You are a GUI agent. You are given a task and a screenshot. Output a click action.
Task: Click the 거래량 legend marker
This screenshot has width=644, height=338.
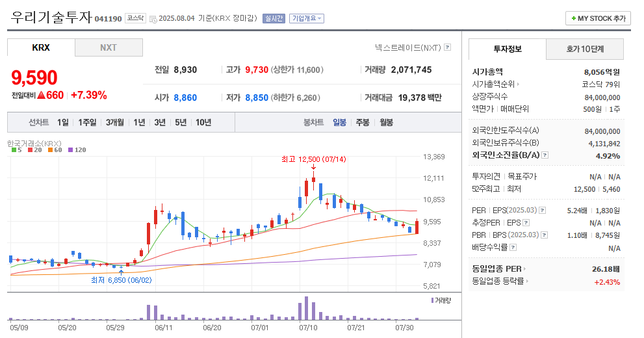433,300
